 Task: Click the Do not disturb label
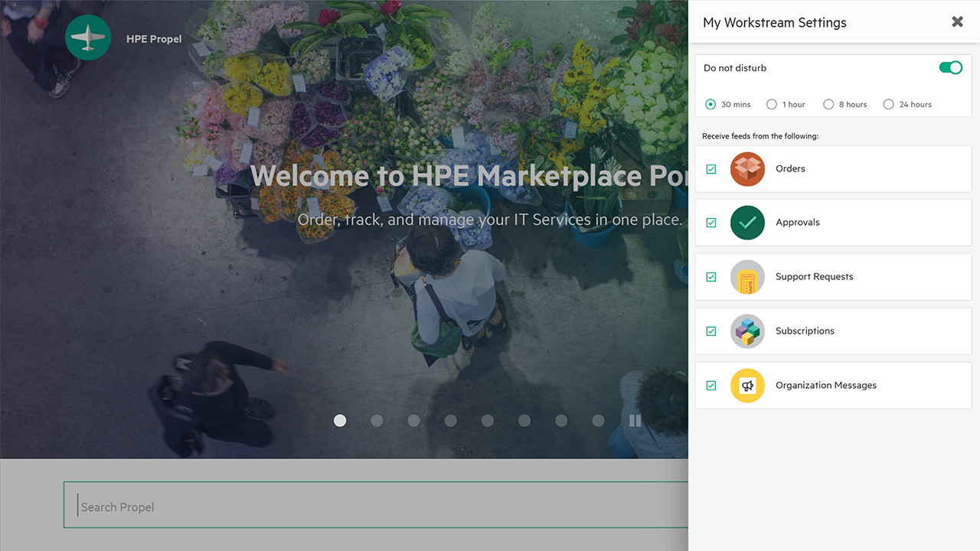coord(735,68)
